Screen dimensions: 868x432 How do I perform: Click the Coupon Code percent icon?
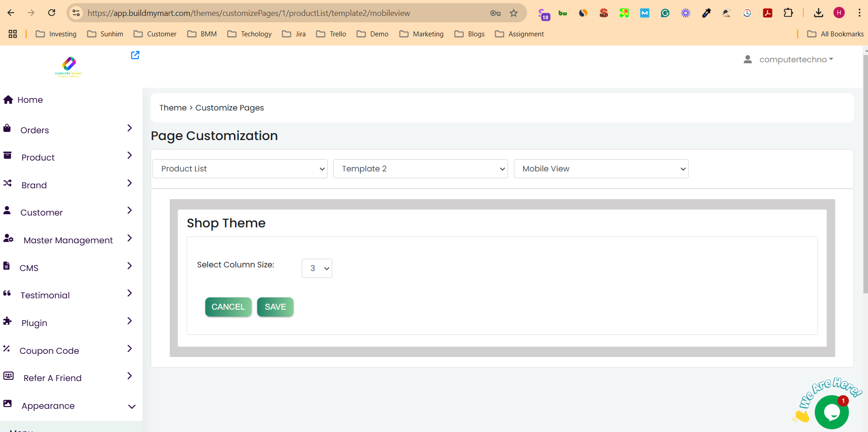click(7, 349)
